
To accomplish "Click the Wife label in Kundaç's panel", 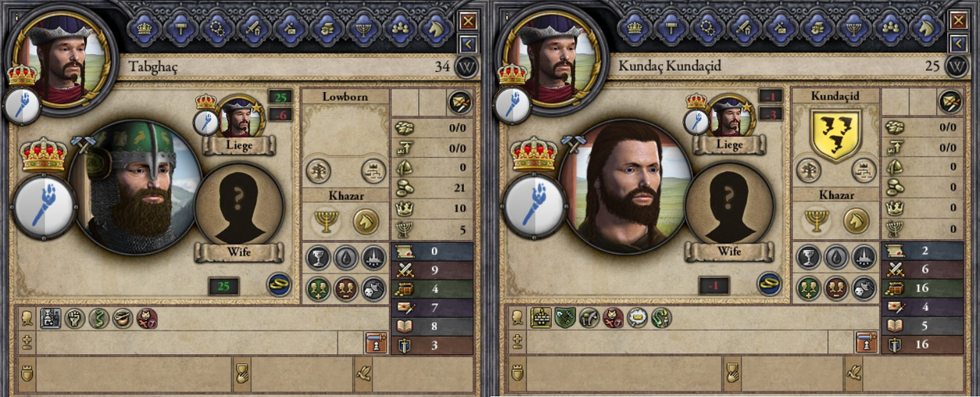I will click(x=729, y=252).
